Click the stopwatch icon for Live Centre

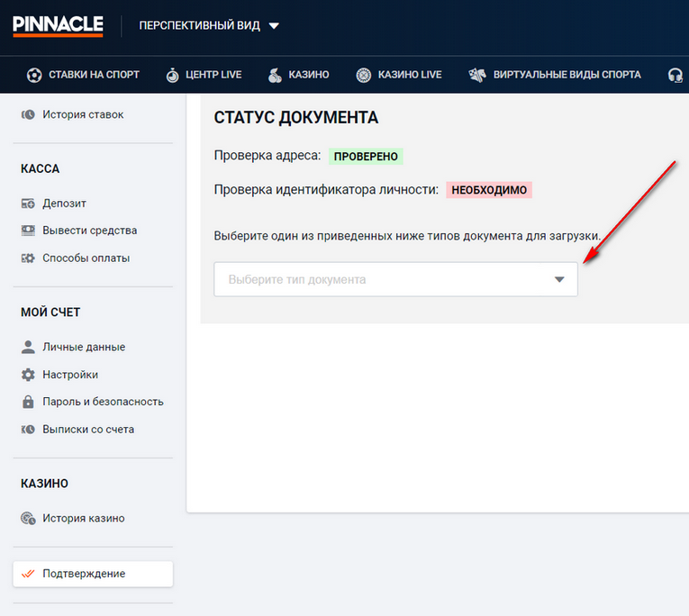(x=172, y=75)
